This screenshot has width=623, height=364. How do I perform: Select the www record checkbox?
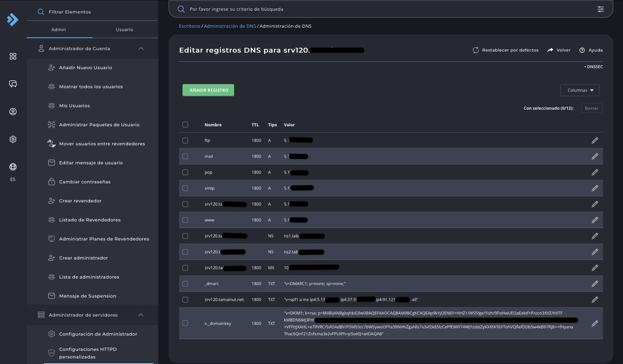click(x=185, y=220)
